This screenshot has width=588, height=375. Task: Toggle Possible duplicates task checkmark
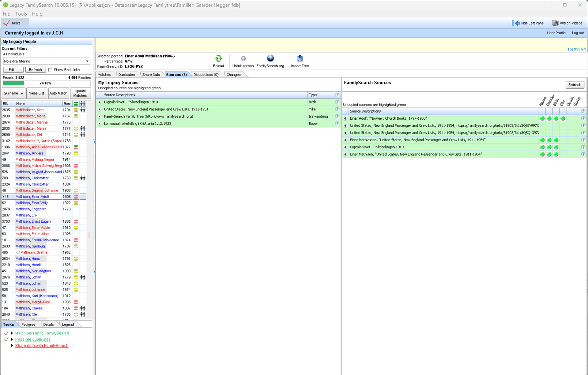[x=6, y=340]
